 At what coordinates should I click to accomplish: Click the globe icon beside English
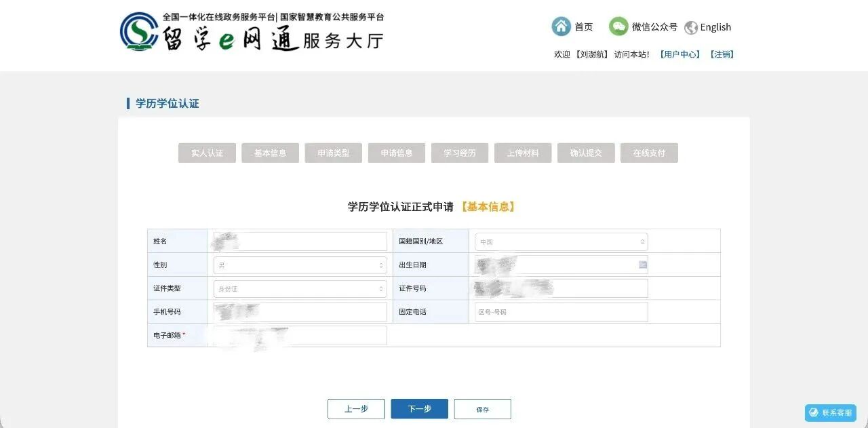691,27
